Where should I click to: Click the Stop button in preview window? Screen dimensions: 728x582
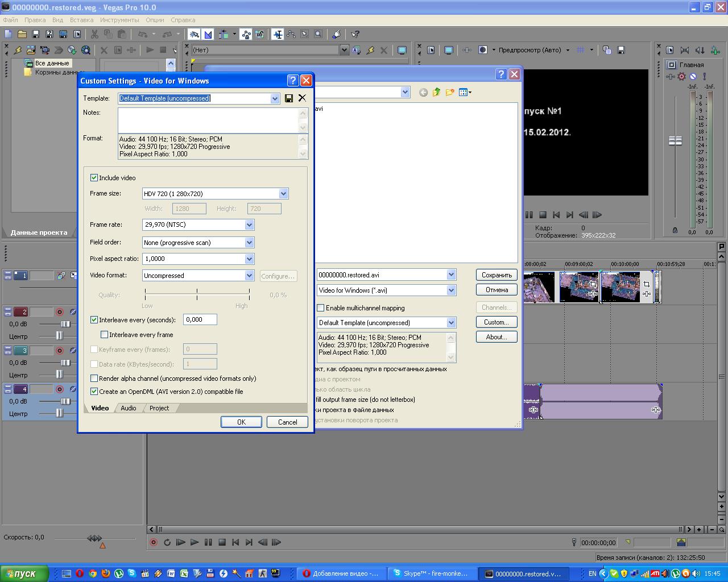pyautogui.click(x=543, y=215)
